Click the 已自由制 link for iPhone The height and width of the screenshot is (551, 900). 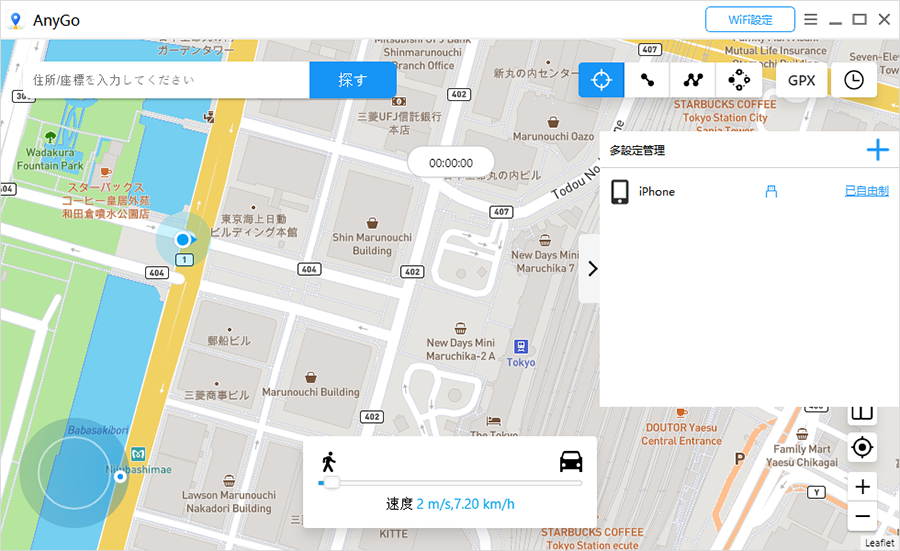click(866, 191)
